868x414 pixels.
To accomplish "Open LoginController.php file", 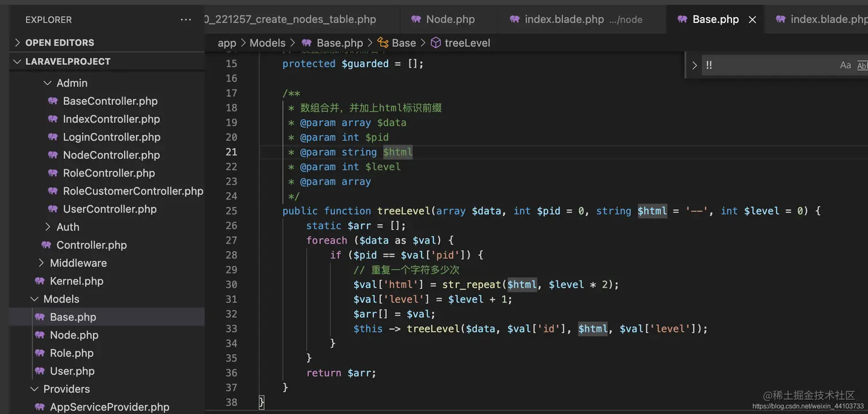I will point(111,137).
